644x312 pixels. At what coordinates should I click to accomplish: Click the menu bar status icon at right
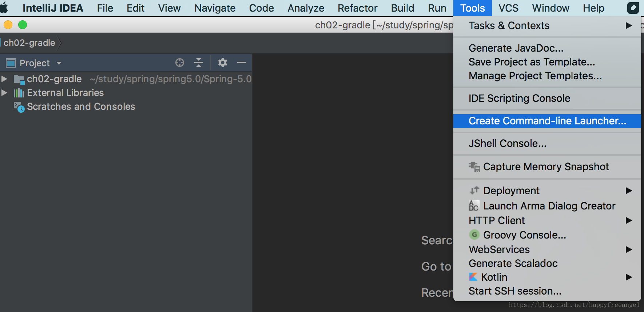point(633,8)
